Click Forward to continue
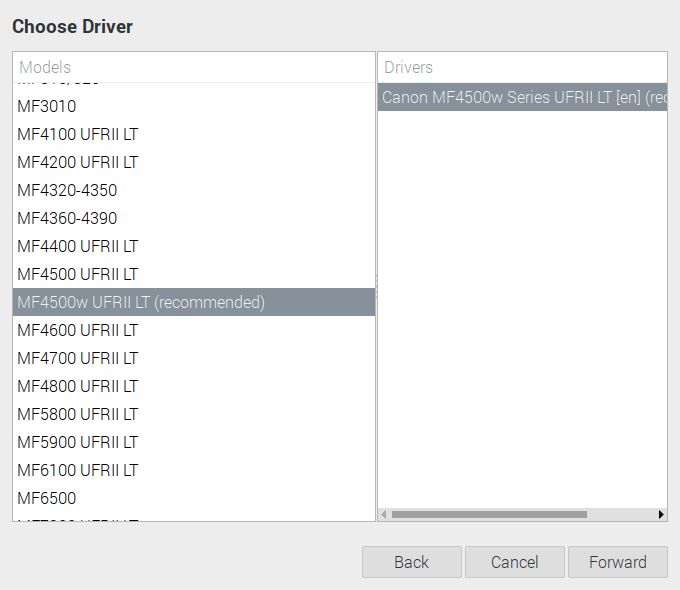 [x=617, y=562]
